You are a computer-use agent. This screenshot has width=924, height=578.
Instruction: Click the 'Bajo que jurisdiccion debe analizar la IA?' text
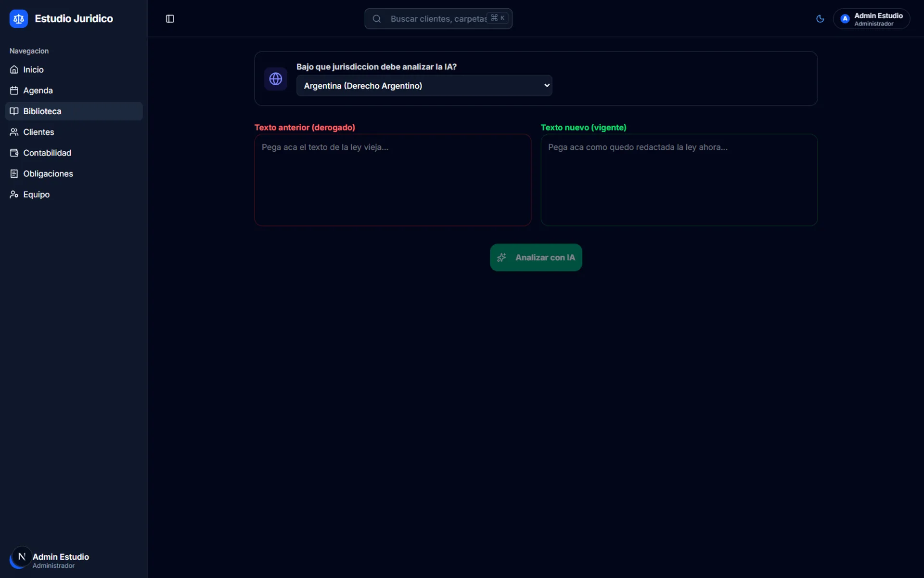376,67
